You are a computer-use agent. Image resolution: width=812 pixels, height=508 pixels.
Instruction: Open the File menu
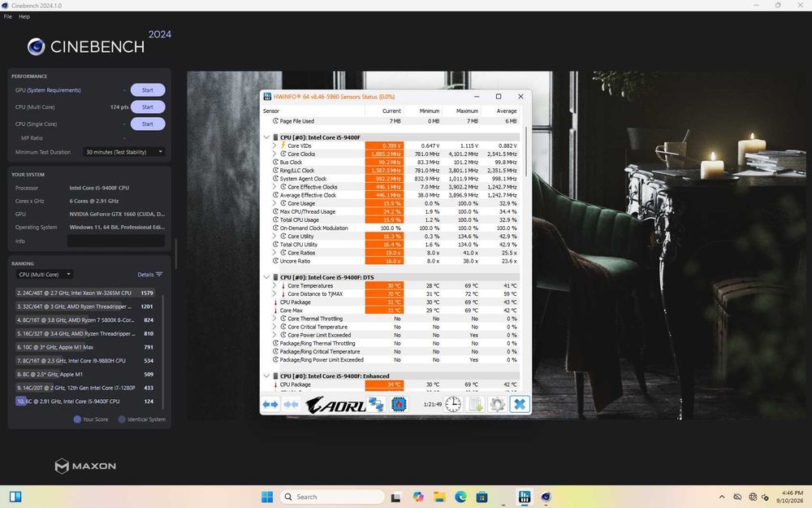click(x=8, y=16)
